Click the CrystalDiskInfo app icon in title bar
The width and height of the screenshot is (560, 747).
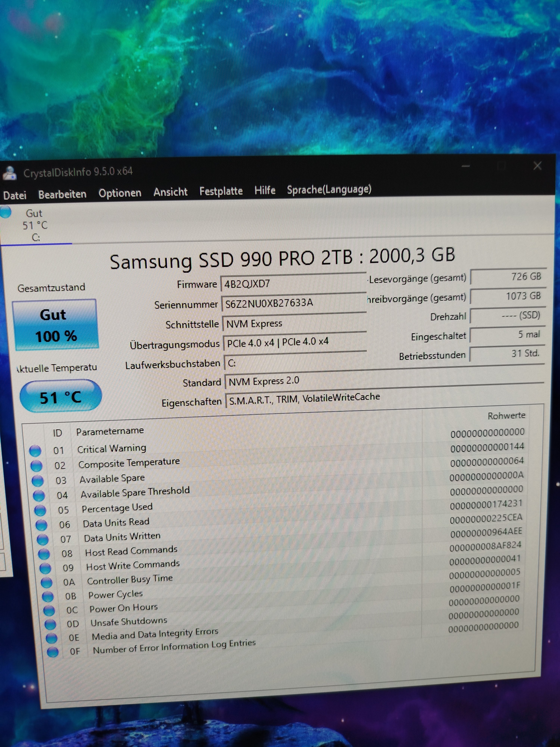tap(10, 173)
